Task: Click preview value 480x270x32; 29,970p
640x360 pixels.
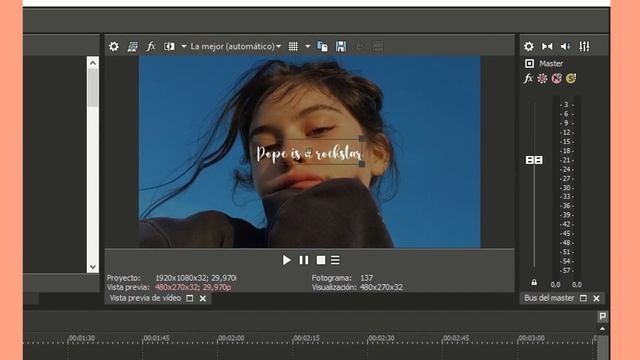Action: (193, 287)
